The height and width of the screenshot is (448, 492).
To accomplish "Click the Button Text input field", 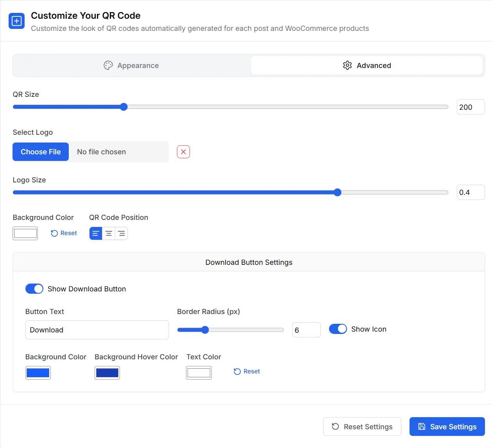I will [97, 330].
